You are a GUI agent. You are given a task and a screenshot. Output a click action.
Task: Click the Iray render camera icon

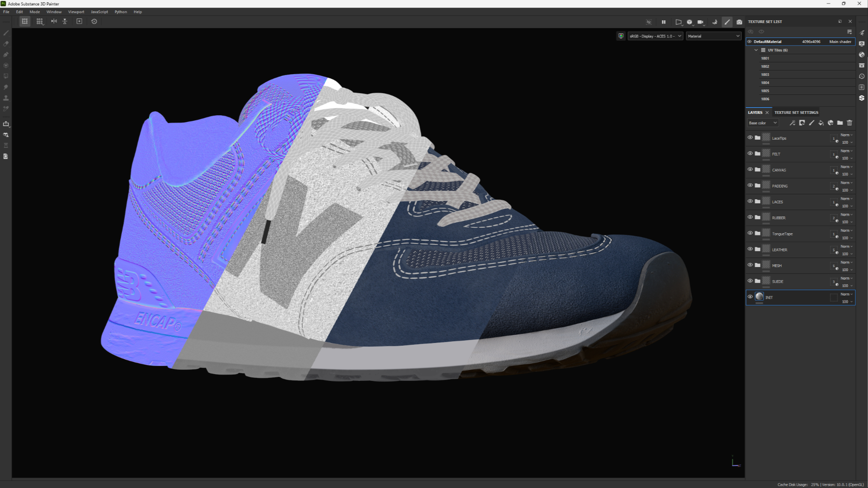739,22
